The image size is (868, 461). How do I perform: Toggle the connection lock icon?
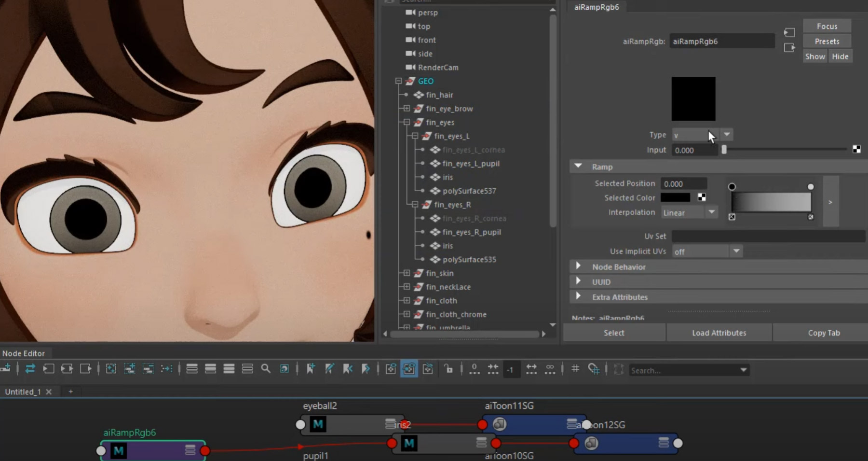448,369
